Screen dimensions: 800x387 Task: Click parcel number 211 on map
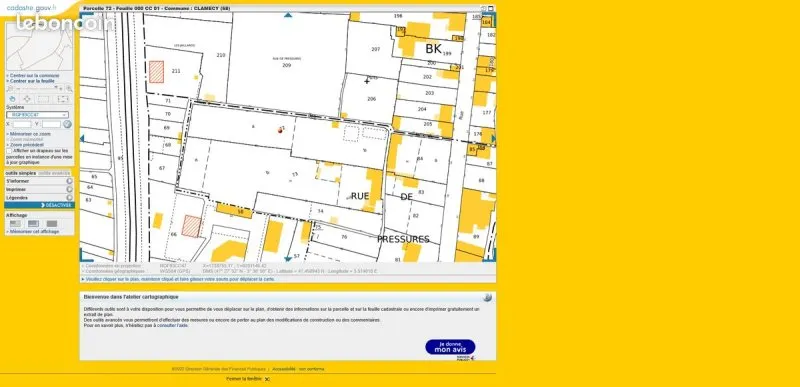point(176,71)
